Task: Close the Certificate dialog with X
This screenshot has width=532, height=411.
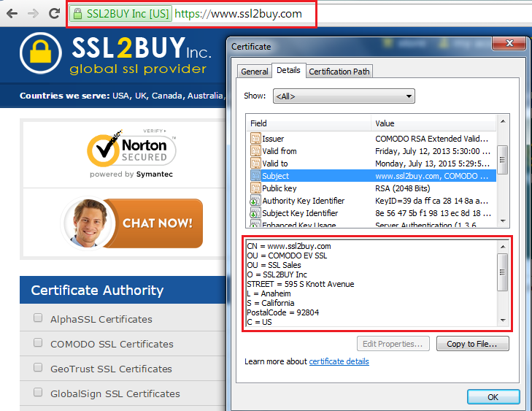Action: (x=509, y=43)
